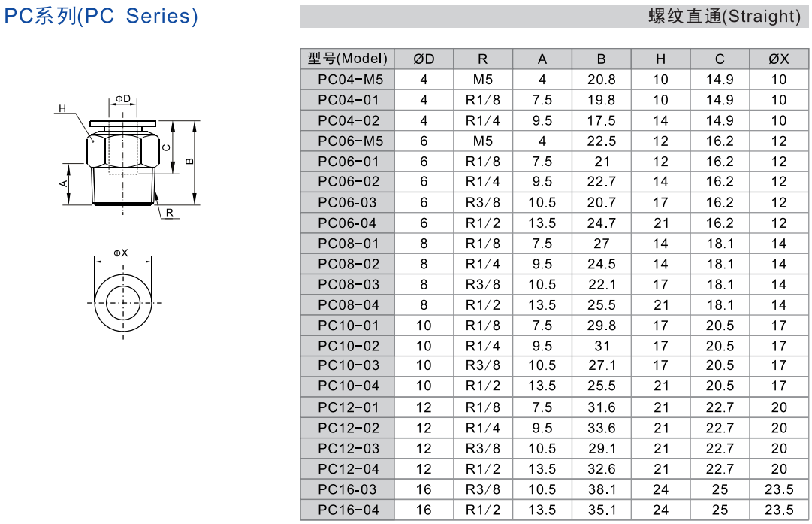Image resolution: width=812 pixels, height=524 pixels.
Task: Click the ΦX dimension label above the circle
Action: [121, 253]
